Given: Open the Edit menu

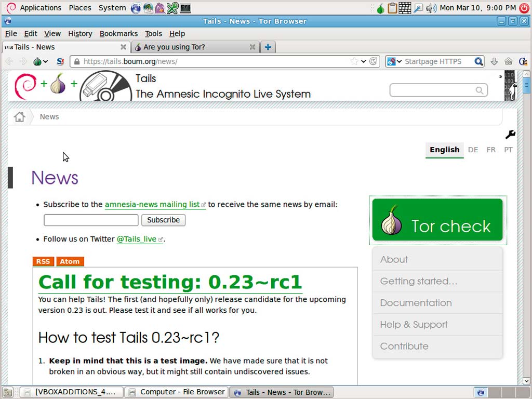Looking at the screenshot, I should tap(31, 34).
